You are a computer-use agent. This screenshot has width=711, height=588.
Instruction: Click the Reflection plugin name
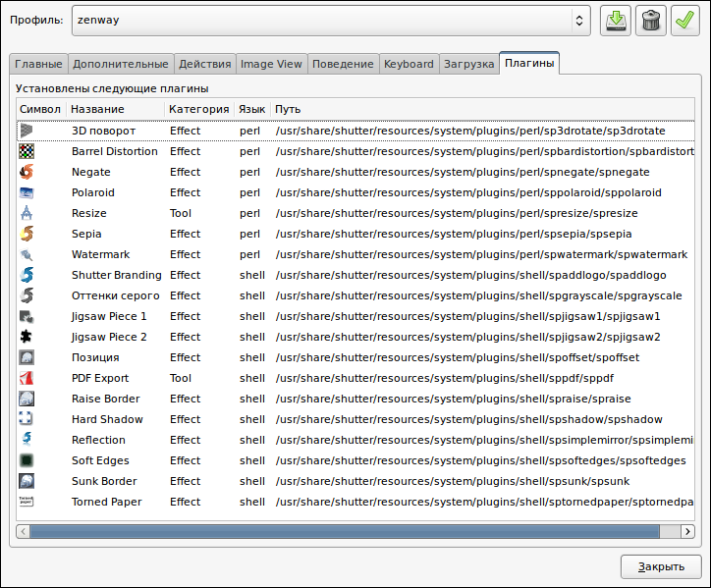pyautogui.click(x=98, y=440)
